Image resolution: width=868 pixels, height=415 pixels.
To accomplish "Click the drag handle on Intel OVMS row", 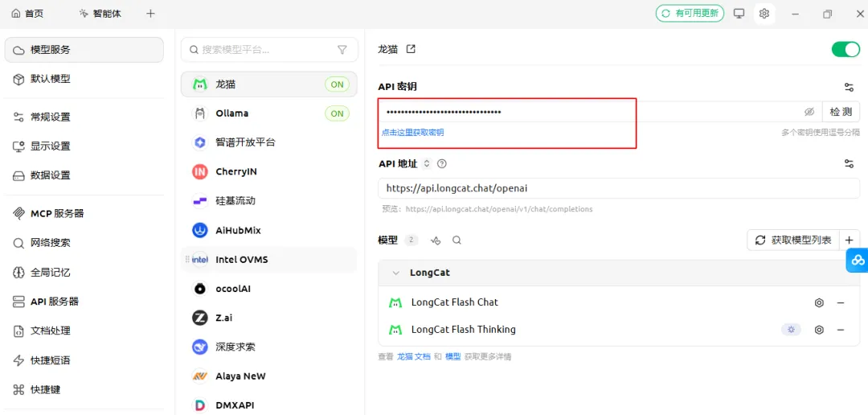I will 187,259.
